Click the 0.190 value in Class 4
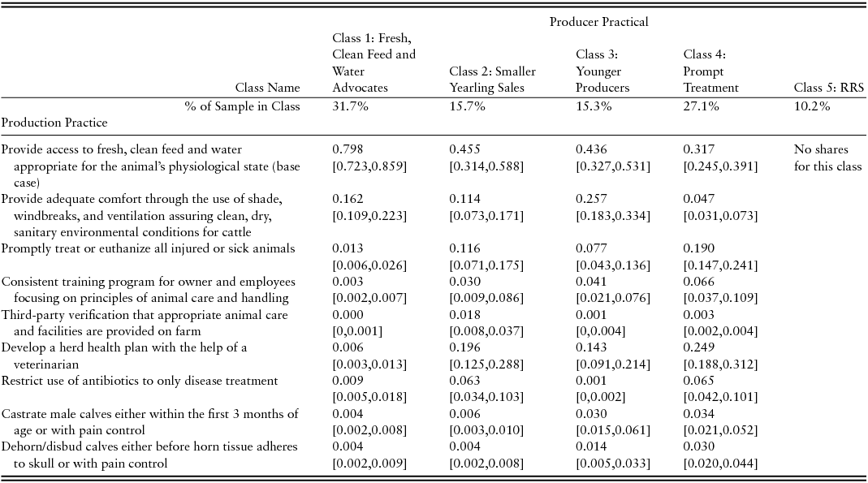Screen dimensions: 868x483 point(699,248)
